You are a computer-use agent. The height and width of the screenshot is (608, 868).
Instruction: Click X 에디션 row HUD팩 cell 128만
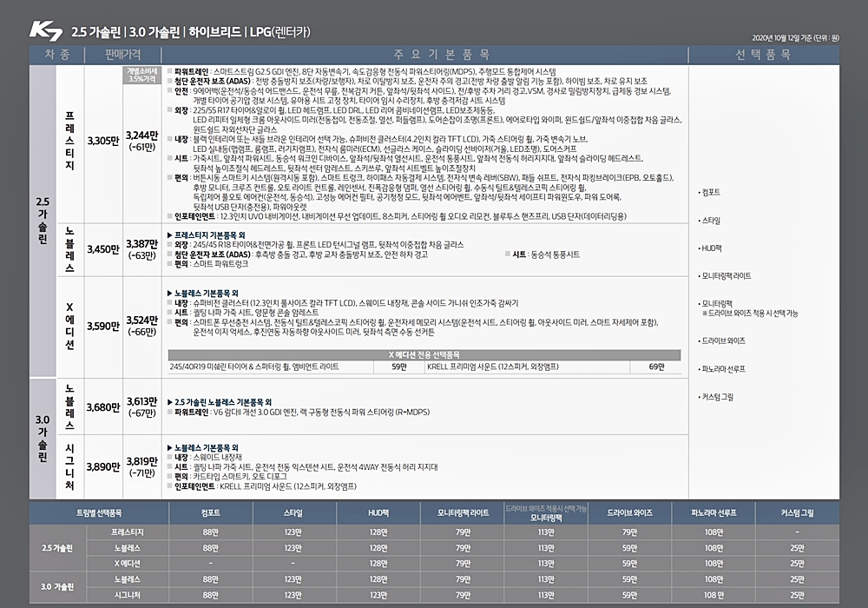(x=378, y=564)
